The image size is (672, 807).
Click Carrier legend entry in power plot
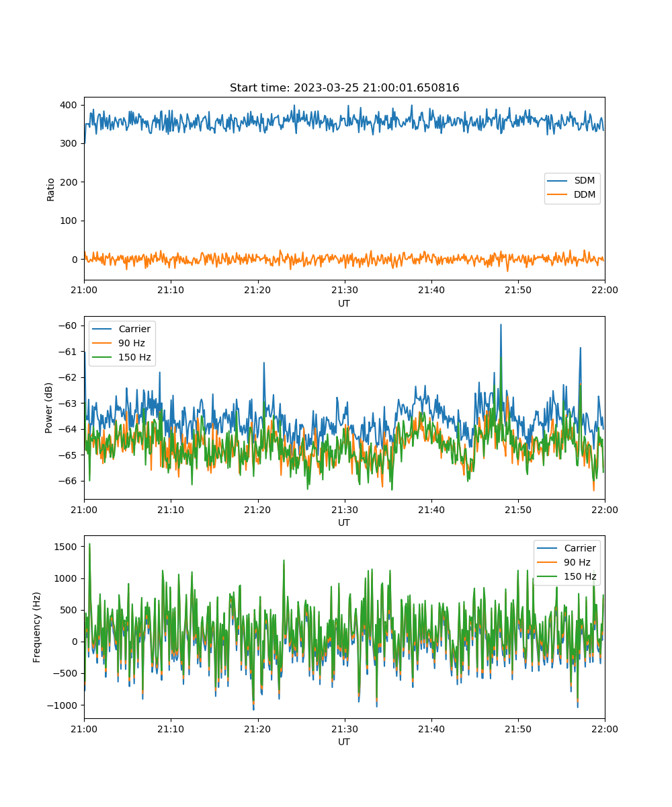pos(122,330)
